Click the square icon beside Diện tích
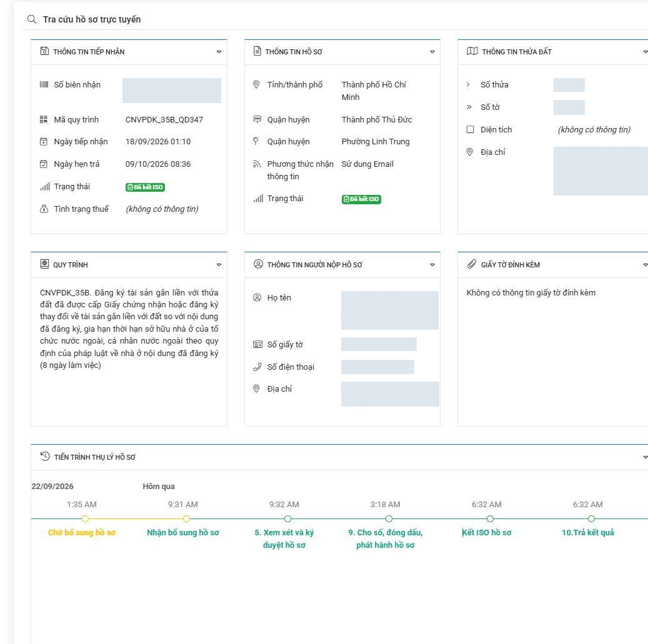Viewport: 648px width, 644px height. point(471,130)
